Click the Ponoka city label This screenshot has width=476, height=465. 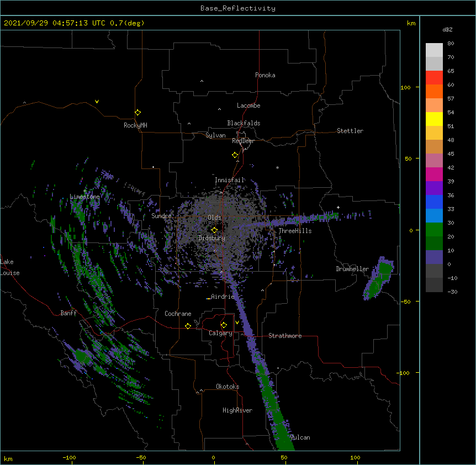[265, 75]
